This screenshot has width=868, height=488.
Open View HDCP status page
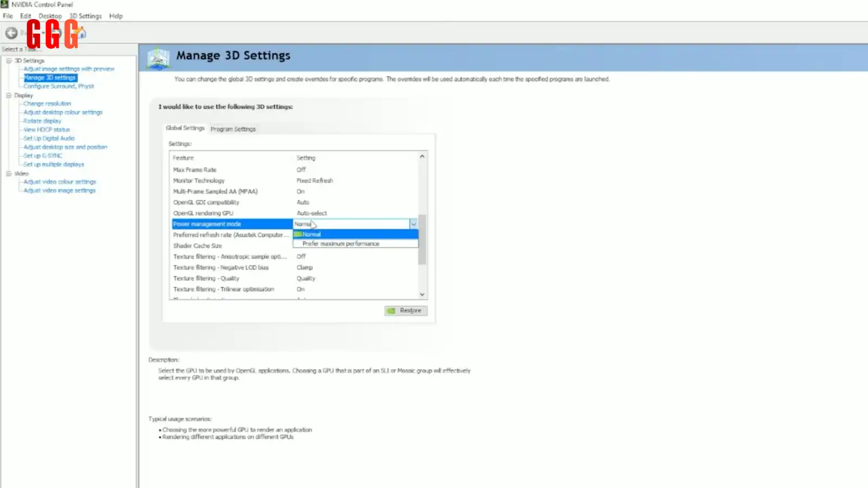(x=47, y=130)
